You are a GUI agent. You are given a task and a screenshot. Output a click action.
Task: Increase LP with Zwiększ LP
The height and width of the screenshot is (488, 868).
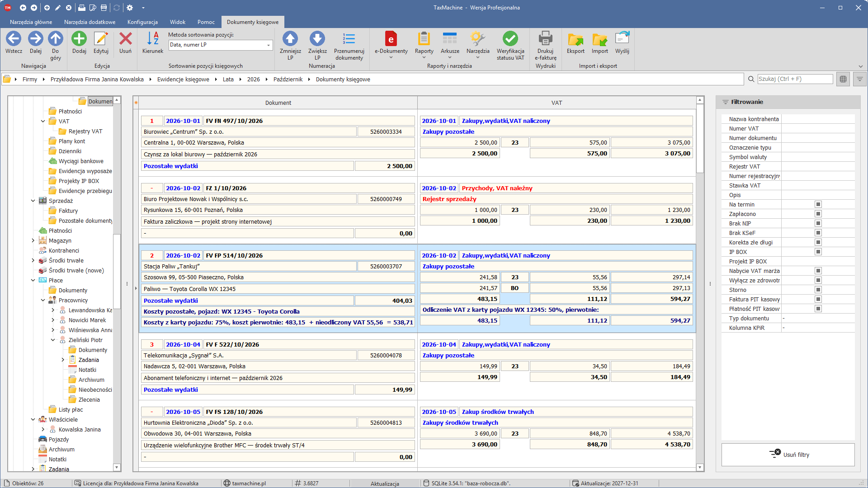pyautogui.click(x=317, y=39)
